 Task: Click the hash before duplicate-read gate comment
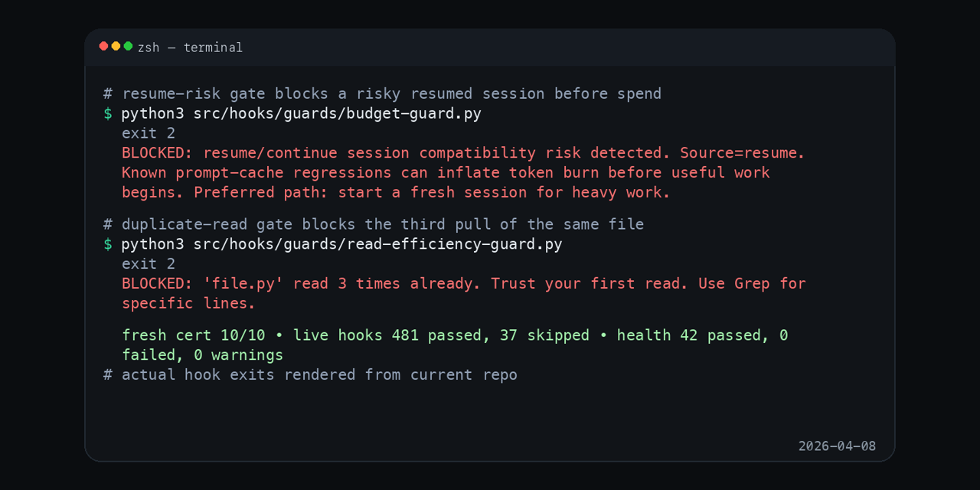(x=106, y=224)
